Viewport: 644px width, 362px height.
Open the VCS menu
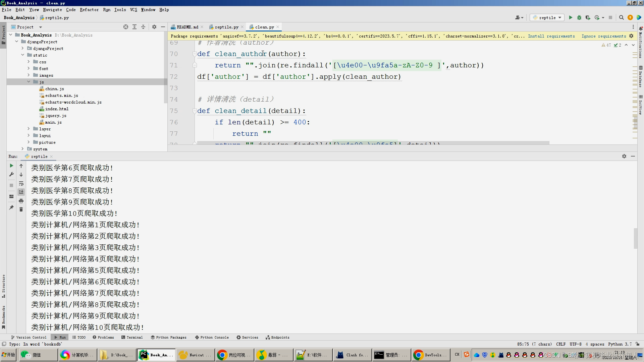133,10
